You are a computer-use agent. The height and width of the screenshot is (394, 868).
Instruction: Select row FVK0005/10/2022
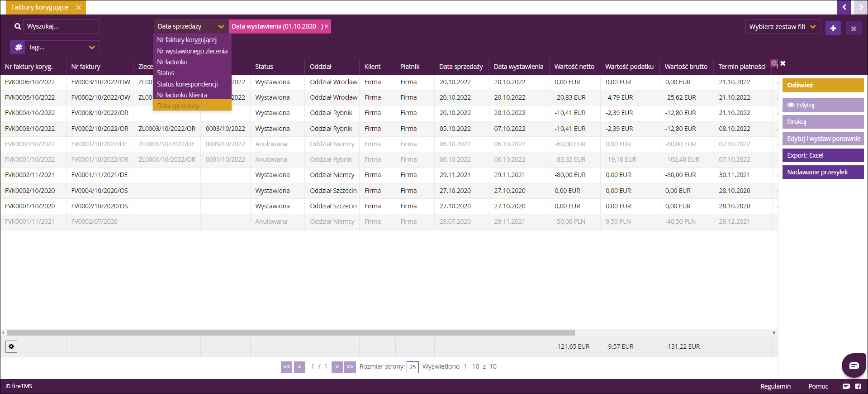(x=389, y=97)
